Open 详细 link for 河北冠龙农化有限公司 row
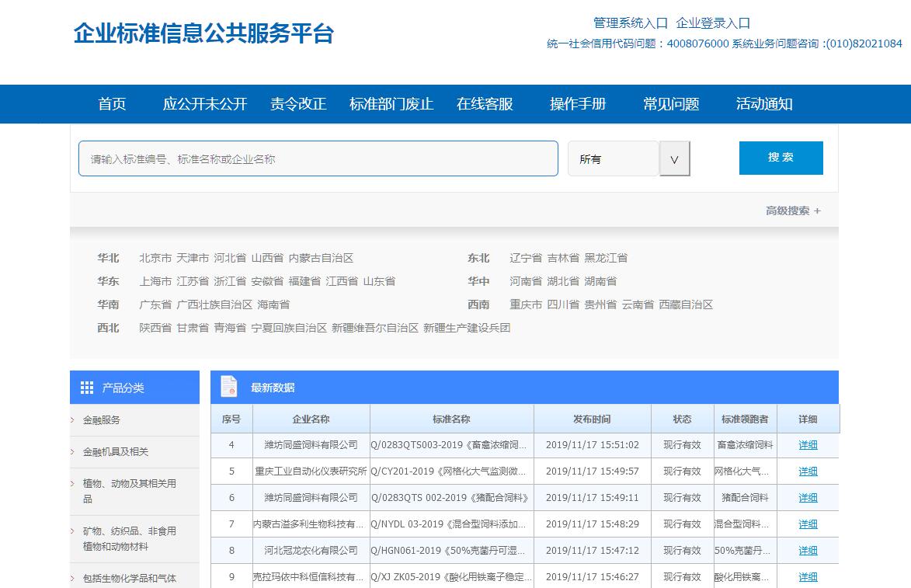The width and height of the screenshot is (911, 588). click(808, 551)
